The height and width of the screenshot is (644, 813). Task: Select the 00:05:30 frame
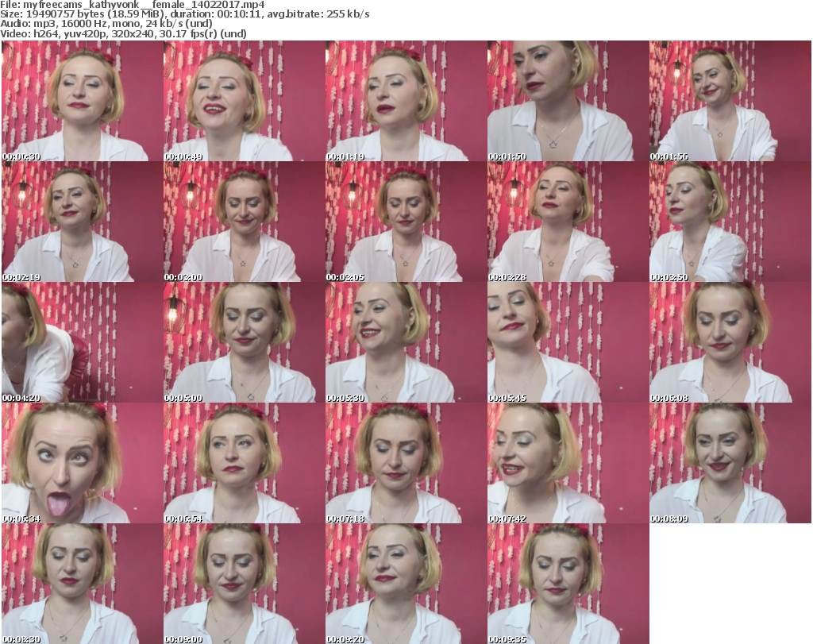(x=406, y=343)
